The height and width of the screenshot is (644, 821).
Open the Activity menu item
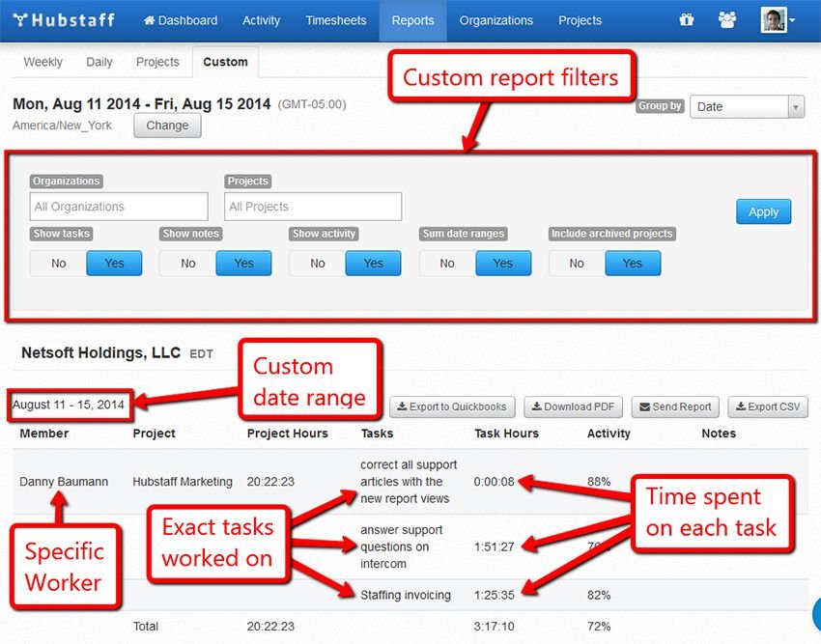click(x=262, y=20)
